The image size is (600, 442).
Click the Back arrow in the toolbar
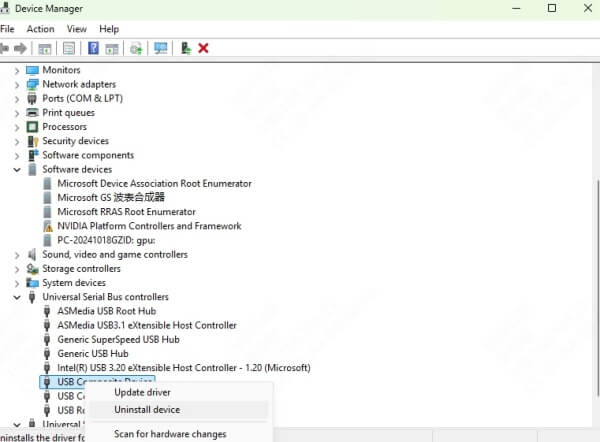point(4,49)
